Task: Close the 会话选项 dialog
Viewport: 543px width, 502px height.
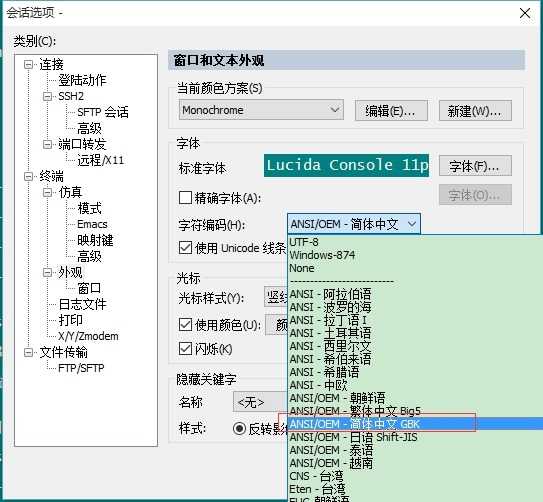Action: pos(525,13)
